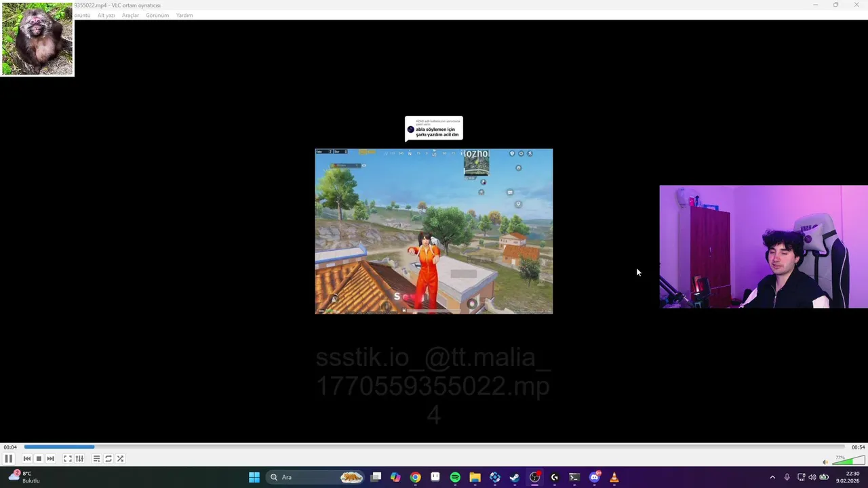This screenshot has width=868, height=488.
Task: Open network settings tray icon
Action: [801, 477]
